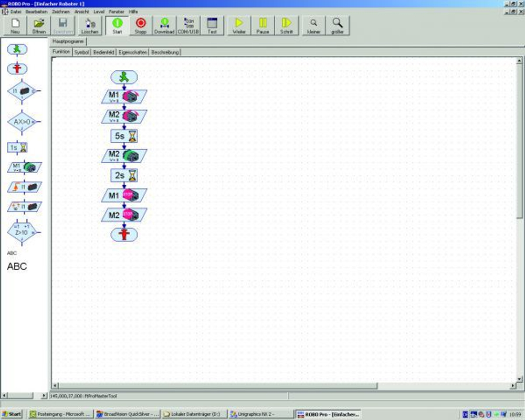Viewport: 525px width, 420px height.
Task: Click the green Start program button
Action: [117, 25]
